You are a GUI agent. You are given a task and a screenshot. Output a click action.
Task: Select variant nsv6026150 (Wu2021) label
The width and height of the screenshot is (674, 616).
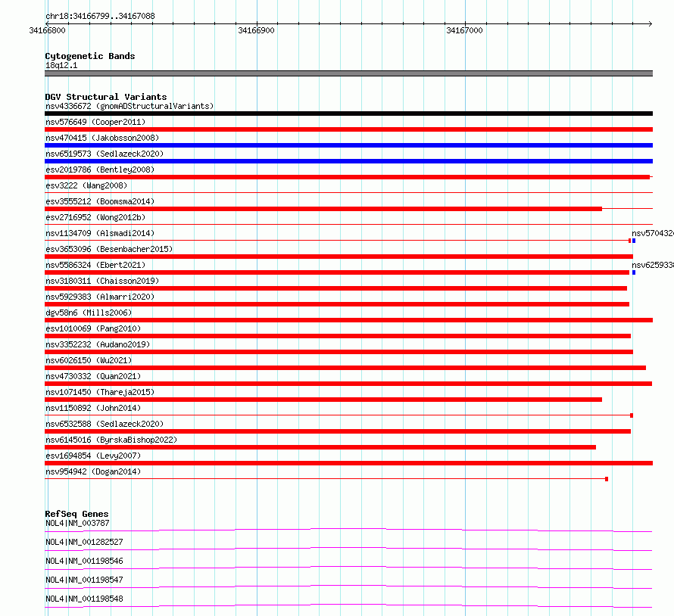click(x=89, y=360)
